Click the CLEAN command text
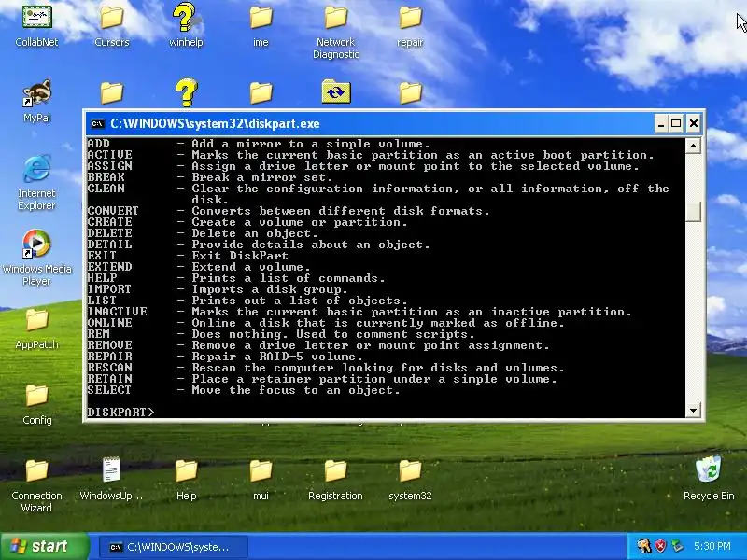Image resolution: width=747 pixels, height=560 pixels. (106, 189)
